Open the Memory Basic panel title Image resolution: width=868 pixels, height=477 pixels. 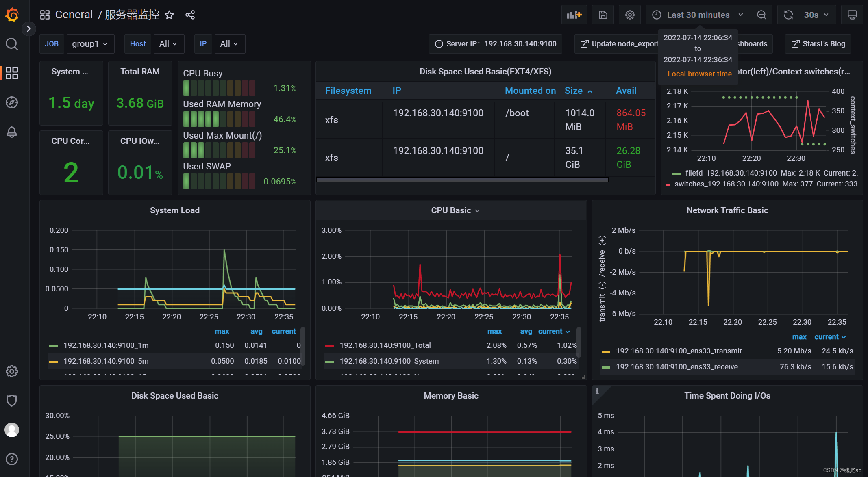pos(451,396)
